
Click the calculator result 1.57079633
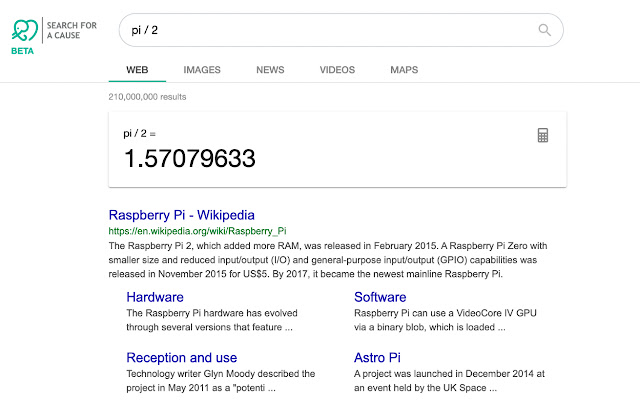189,158
